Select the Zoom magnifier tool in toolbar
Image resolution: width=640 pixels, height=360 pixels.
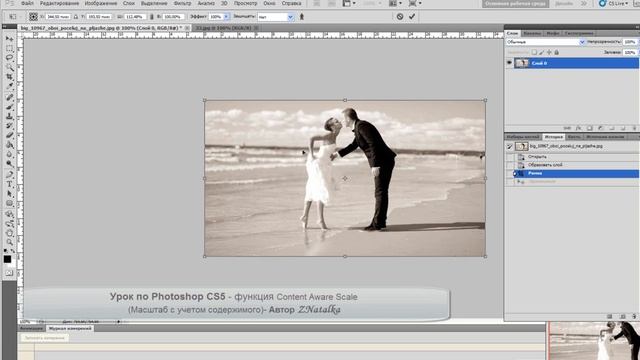tap(9, 242)
